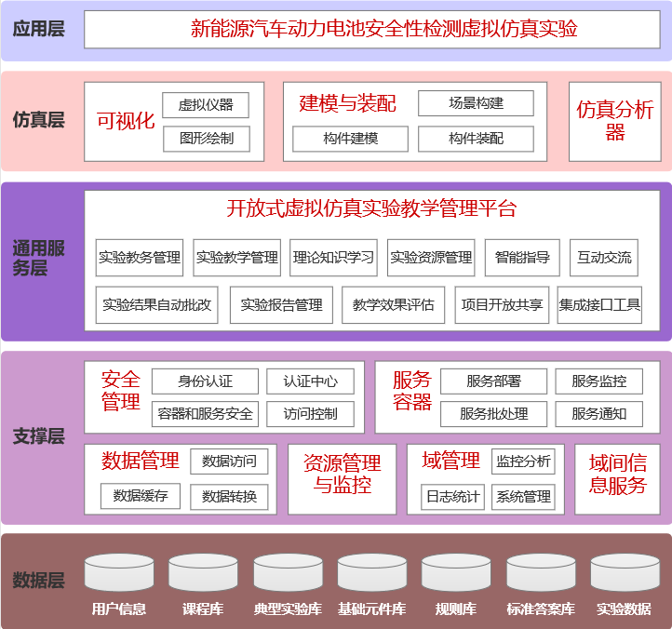The height and width of the screenshot is (629, 672).
Task: Select the 服务监控 box
Action: pyautogui.click(x=598, y=381)
